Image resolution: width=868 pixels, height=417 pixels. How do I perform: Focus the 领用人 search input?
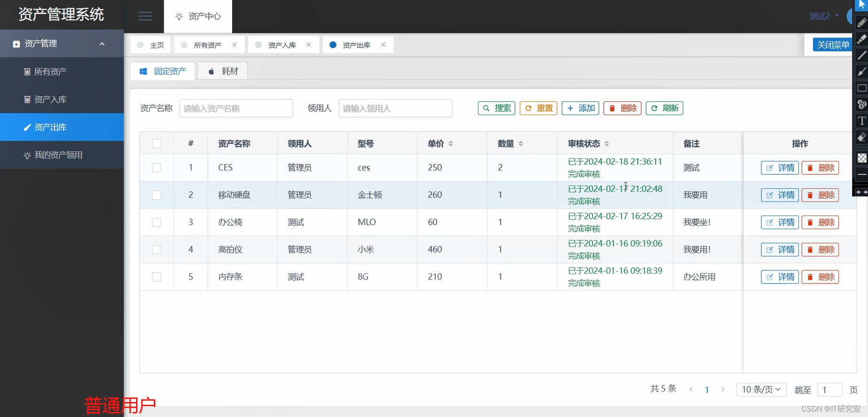pos(395,108)
